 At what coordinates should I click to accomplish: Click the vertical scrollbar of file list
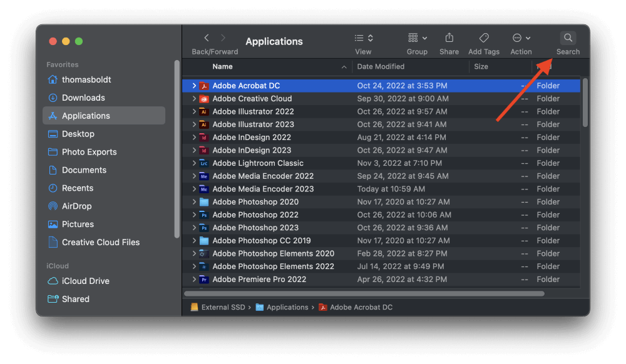click(585, 103)
